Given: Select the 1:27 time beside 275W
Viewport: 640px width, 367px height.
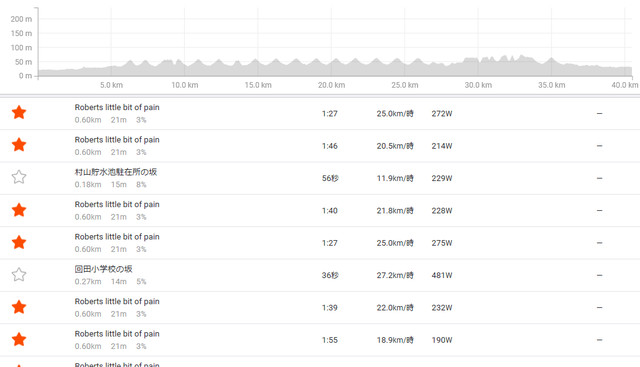Looking at the screenshot, I should tap(330, 243).
